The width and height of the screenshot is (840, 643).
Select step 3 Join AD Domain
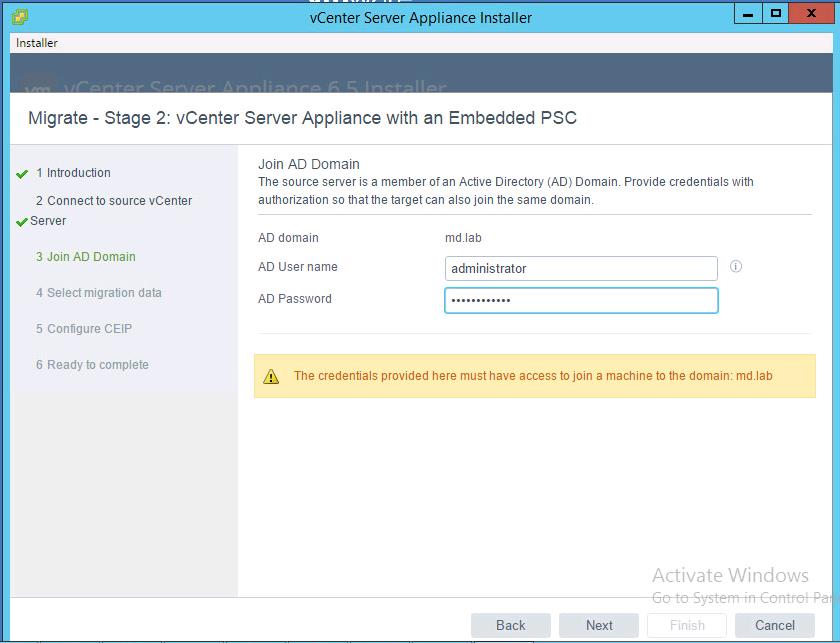(86, 257)
